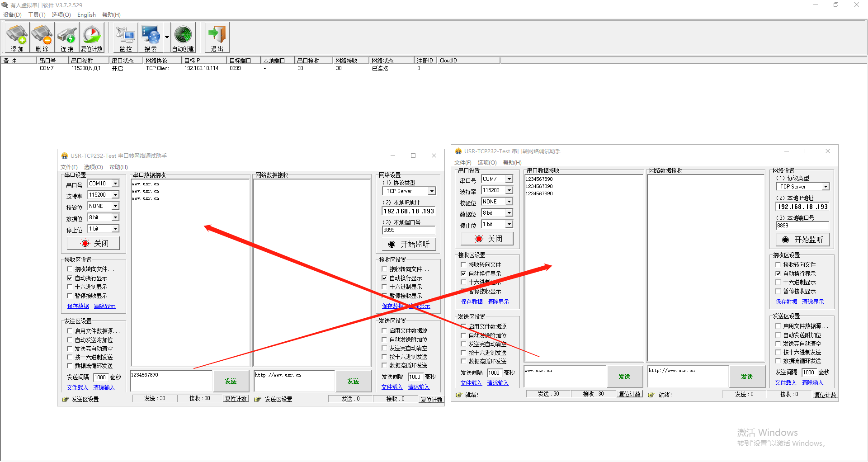This screenshot has width=868, height=462.
Task: Click the 搜索 (Search) toolbar icon
Action: 150,38
